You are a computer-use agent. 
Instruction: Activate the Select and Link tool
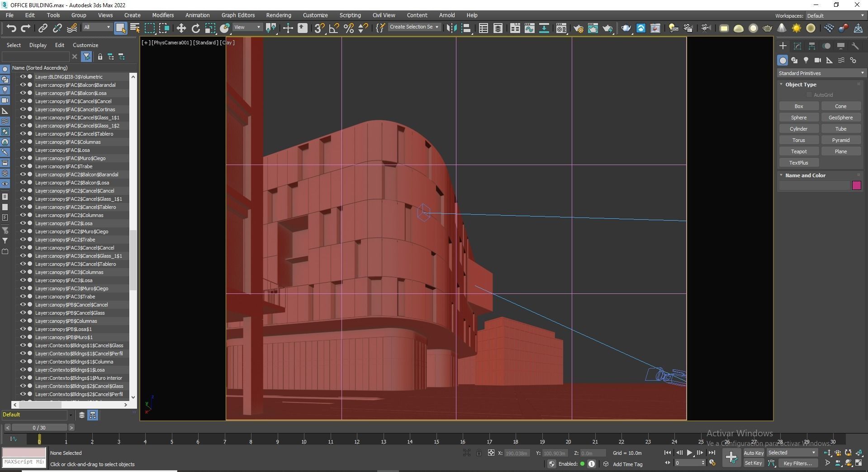(x=43, y=28)
